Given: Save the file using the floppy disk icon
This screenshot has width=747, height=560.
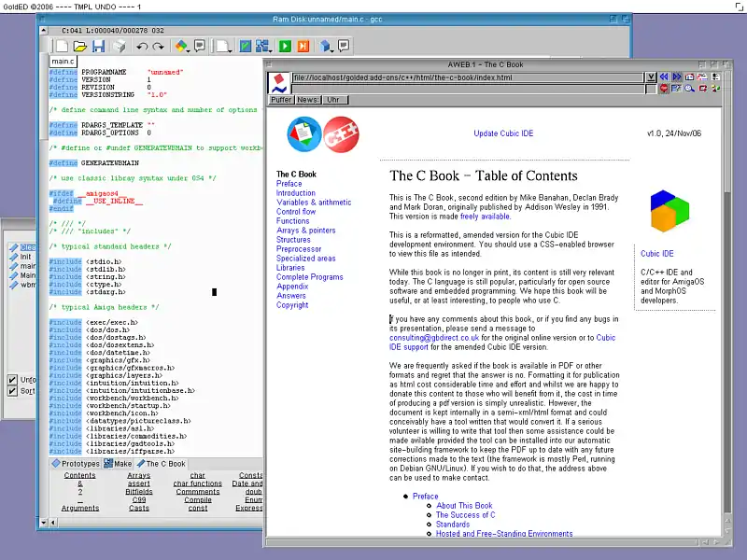Looking at the screenshot, I should (97, 46).
